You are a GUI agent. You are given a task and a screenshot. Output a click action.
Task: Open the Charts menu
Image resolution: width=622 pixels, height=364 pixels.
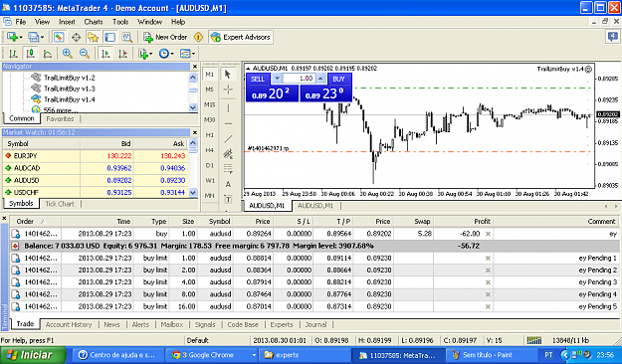point(94,22)
